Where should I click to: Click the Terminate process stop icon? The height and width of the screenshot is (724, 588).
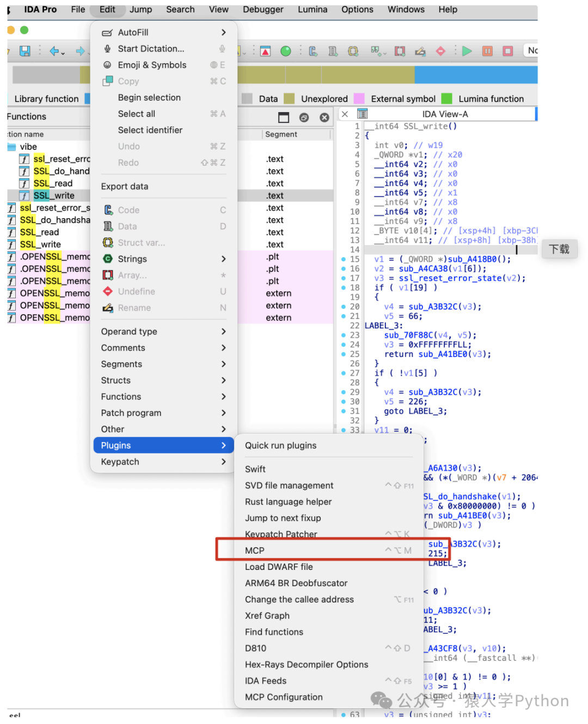point(508,51)
